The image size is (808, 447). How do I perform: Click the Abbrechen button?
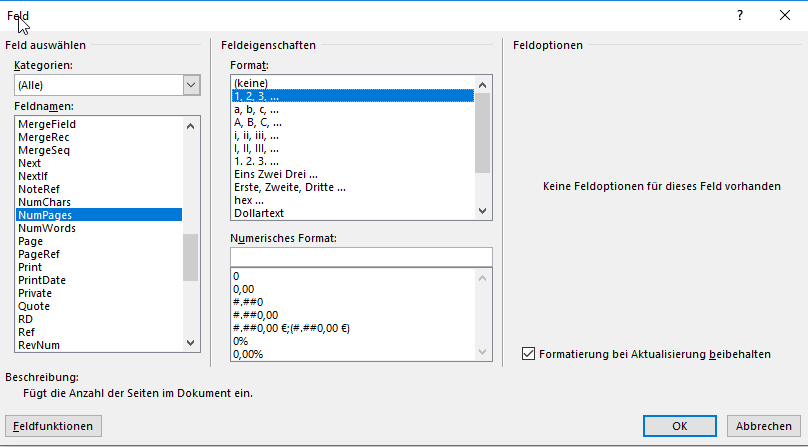764,426
